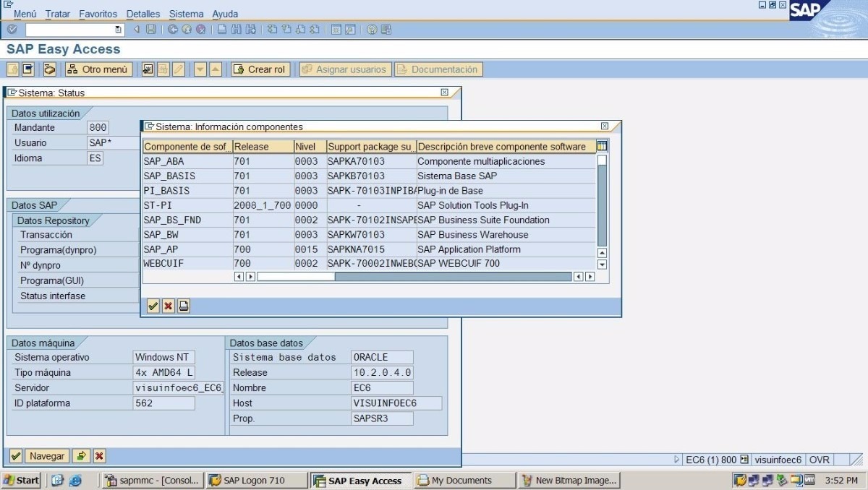Click the Print icon in the standard toolbar
This screenshot has width=868, height=490.
click(x=223, y=30)
